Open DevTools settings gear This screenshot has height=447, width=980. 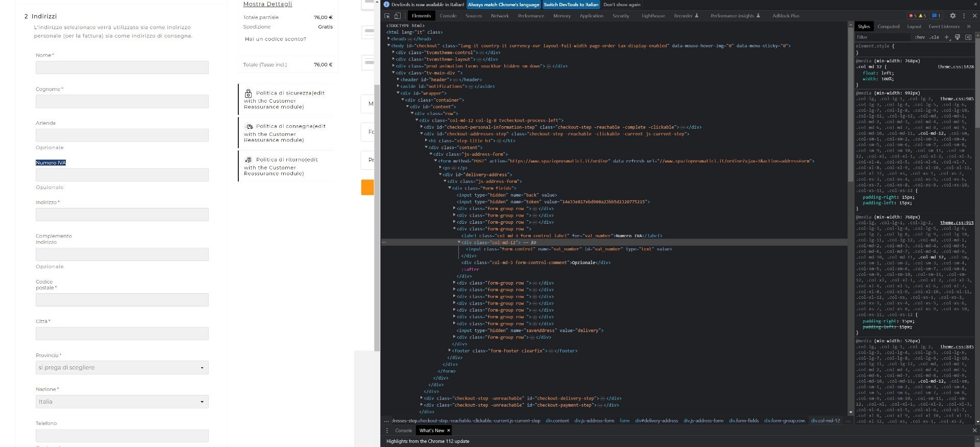(x=952, y=16)
